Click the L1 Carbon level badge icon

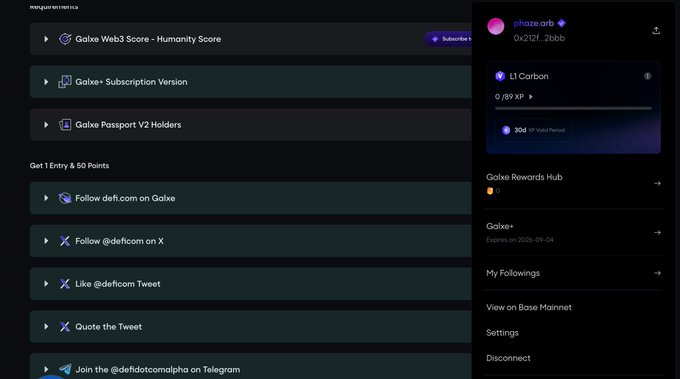(500, 76)
